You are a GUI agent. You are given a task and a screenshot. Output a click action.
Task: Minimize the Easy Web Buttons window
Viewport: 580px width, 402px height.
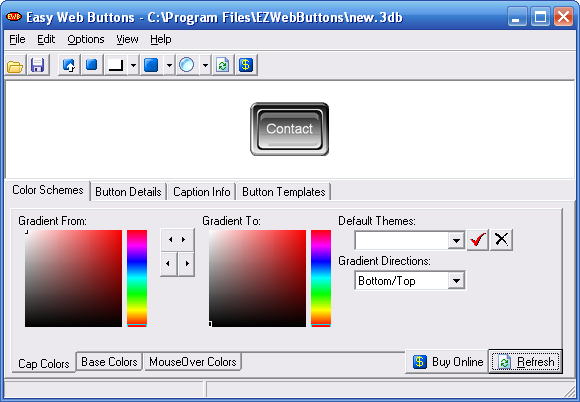[x=517, y=17]
